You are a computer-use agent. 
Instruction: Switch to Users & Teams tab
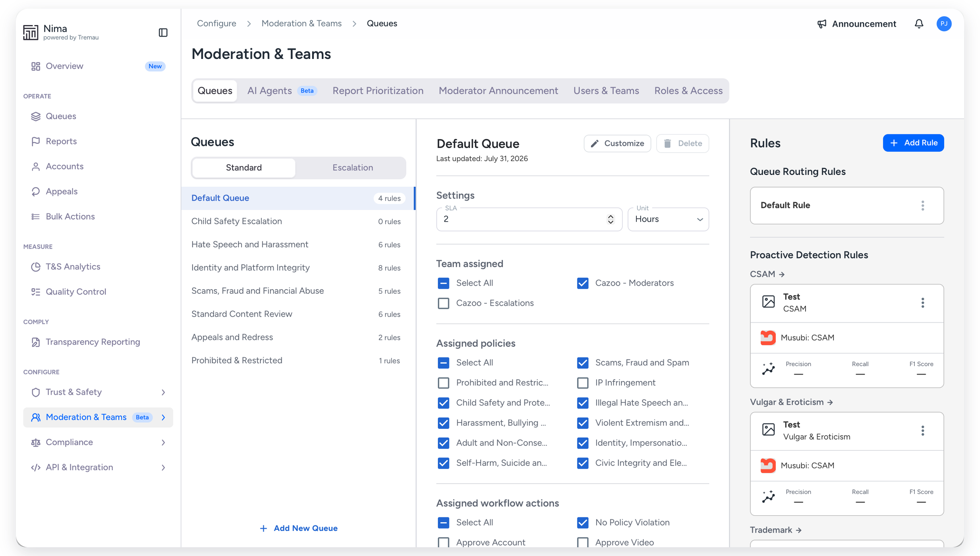coord(606,91)
